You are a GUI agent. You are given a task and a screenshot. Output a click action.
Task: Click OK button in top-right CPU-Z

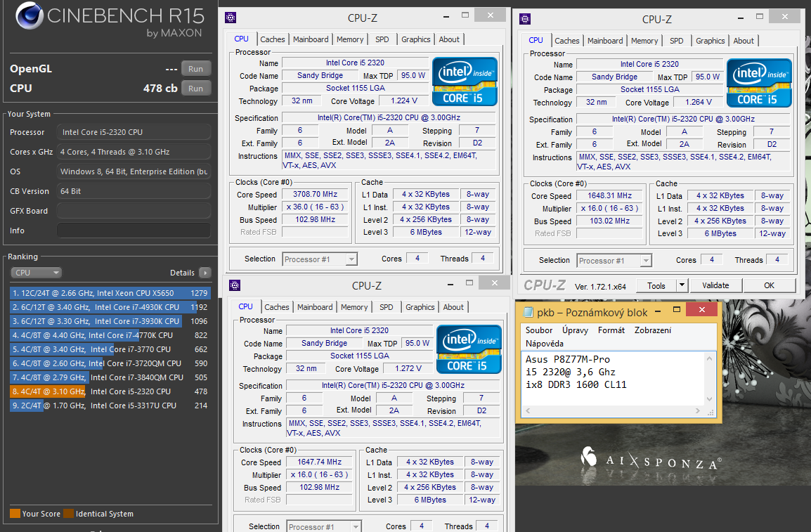pos(769,285)
